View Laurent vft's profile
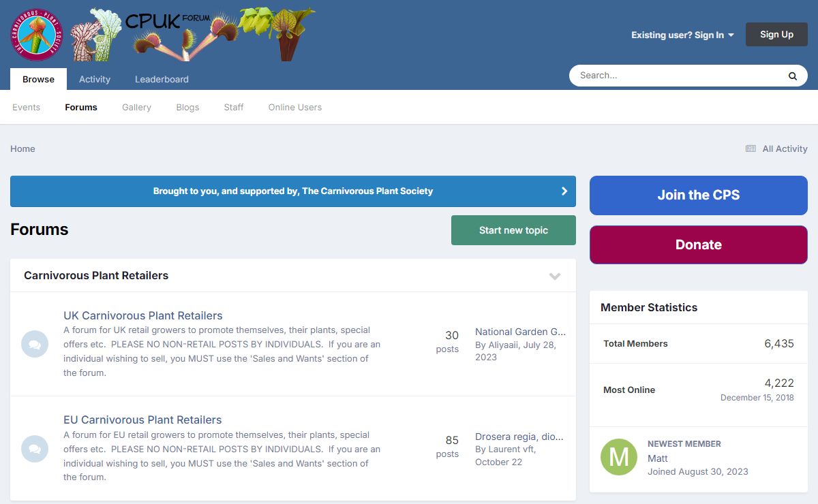Image resolution: width=818 pixels, height=504 pixels. coord(511,450)
